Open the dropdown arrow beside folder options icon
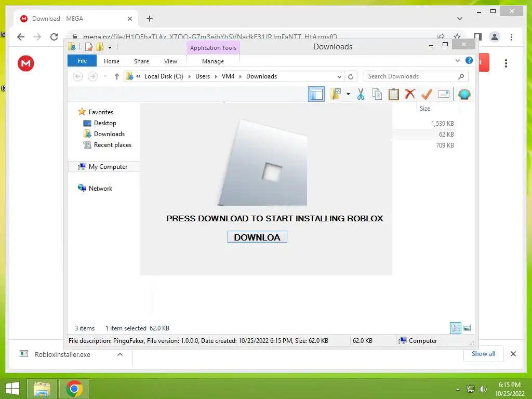532x399 pixels. (x=348, y=94)
